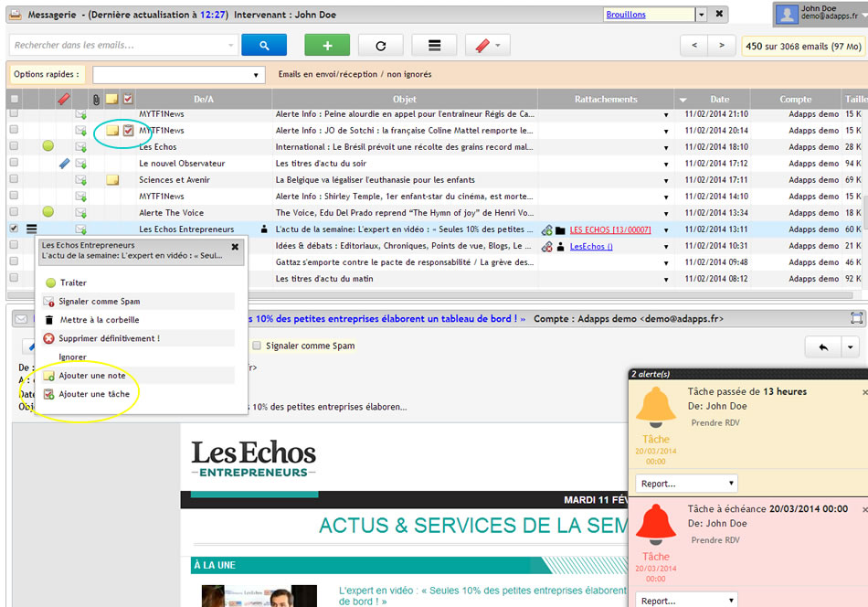
Task: Toggle the select-all checkbox in table header
Action: 15,99
